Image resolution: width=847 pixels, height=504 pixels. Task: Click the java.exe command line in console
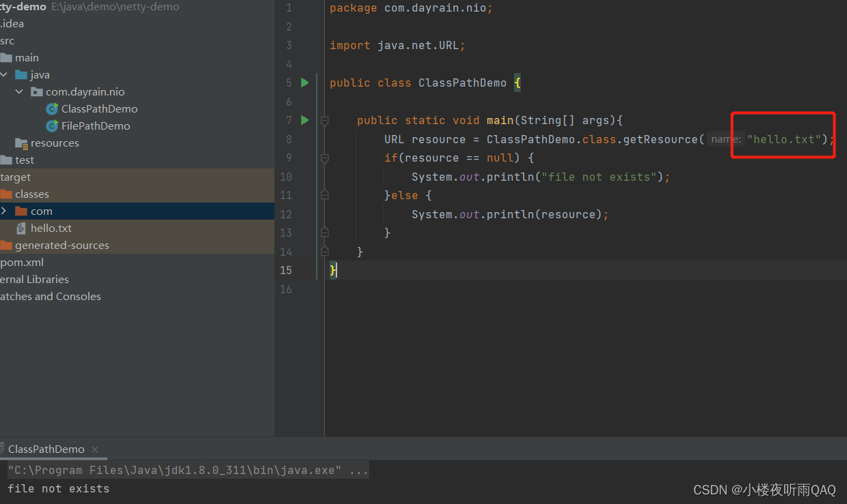(188, 471)
